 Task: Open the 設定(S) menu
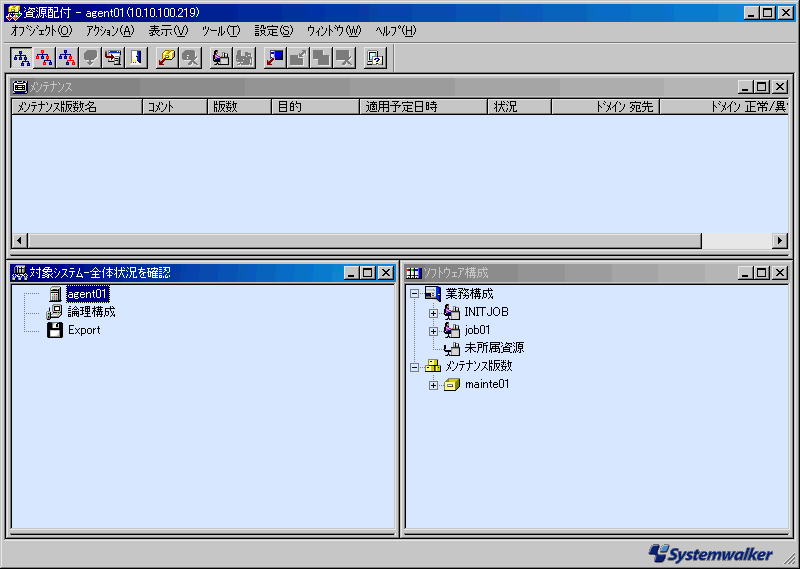click(x=274, y=31)
